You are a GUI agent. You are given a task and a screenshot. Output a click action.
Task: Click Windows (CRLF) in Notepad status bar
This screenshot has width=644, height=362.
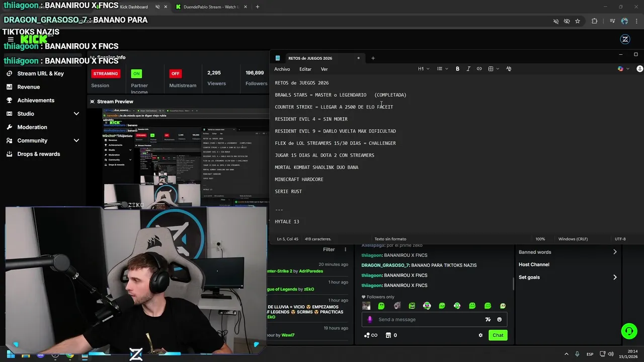[x=573, y=239]
